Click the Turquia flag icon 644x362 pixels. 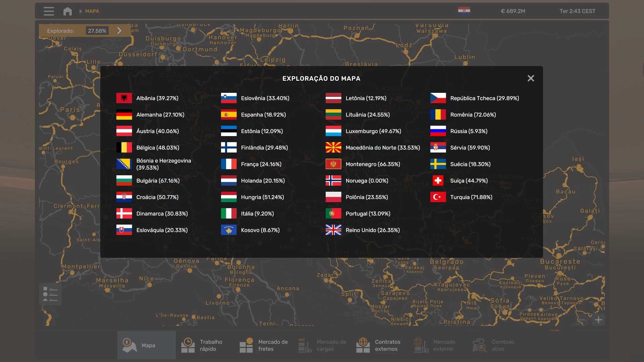pos(438,197)
